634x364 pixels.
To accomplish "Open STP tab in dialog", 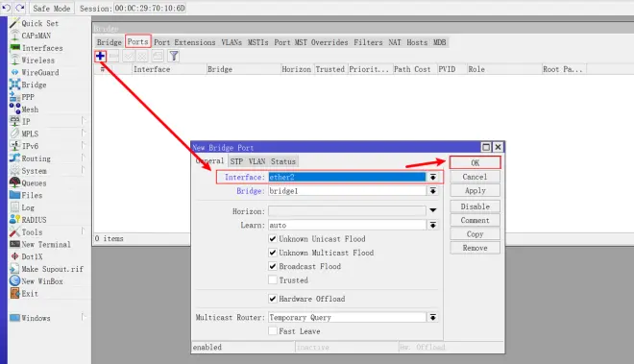I will coord(236,161).
